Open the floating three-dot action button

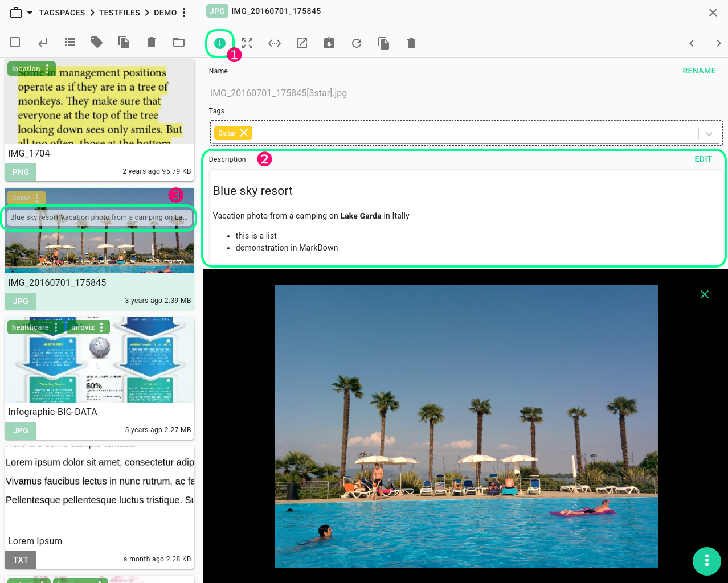(x=707, y=561)
